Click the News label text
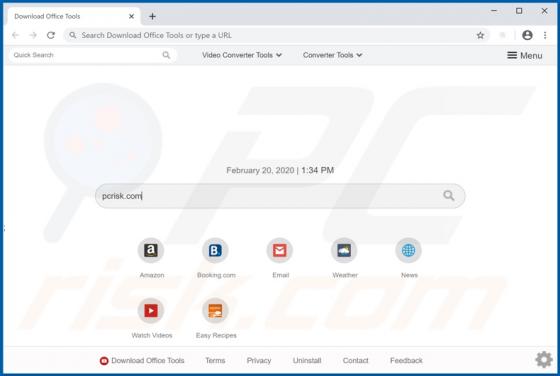This screenshot has height=376, width=560. 409,275
